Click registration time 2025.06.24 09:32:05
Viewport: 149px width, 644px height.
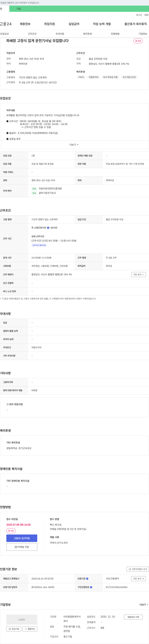[x=42, y=579]
